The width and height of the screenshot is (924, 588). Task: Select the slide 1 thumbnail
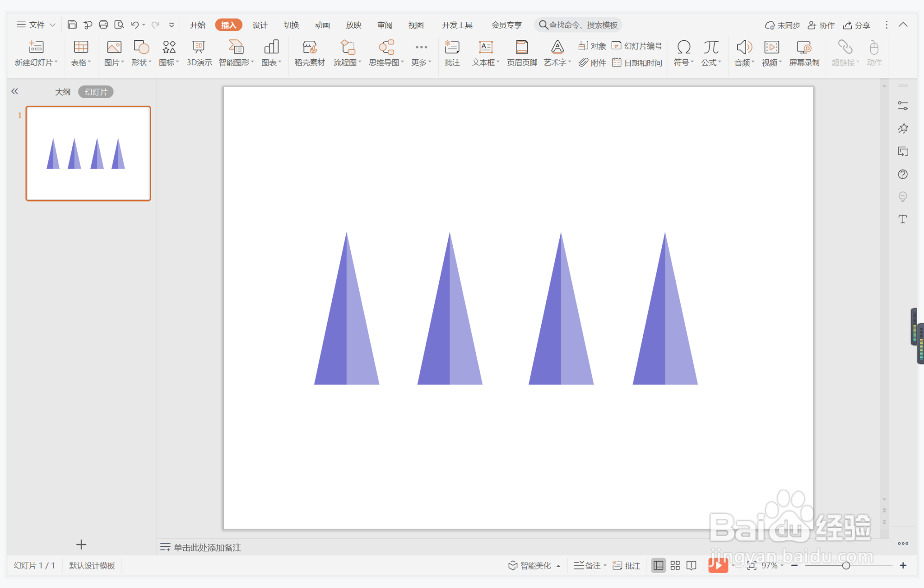click(x=88, y=153)
